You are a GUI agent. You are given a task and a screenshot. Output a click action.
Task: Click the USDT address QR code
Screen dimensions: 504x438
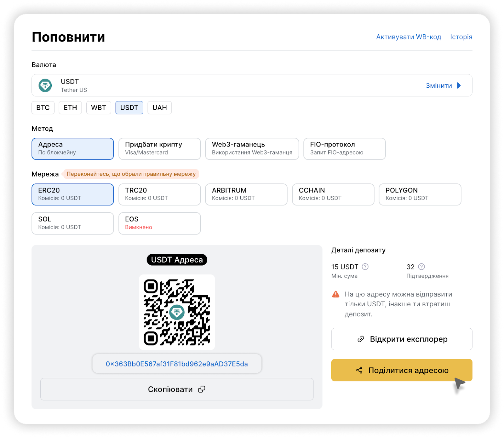click(177, 312)
